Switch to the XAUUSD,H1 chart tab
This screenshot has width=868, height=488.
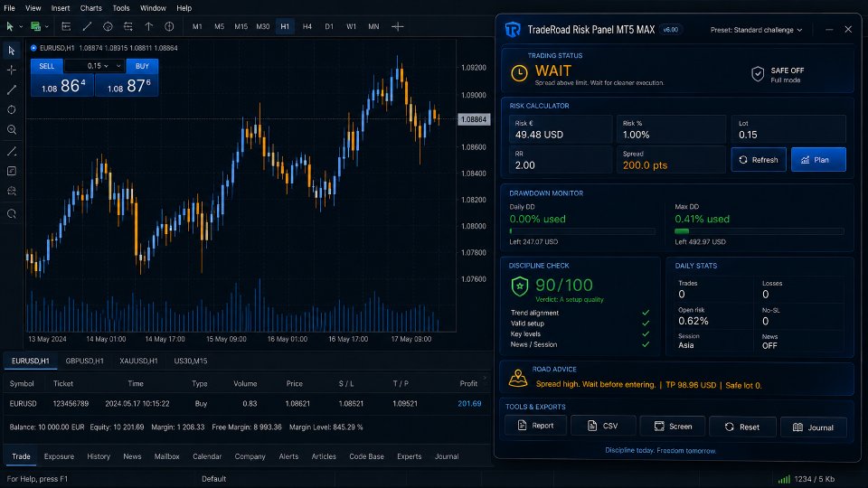(x=138, y=361)
